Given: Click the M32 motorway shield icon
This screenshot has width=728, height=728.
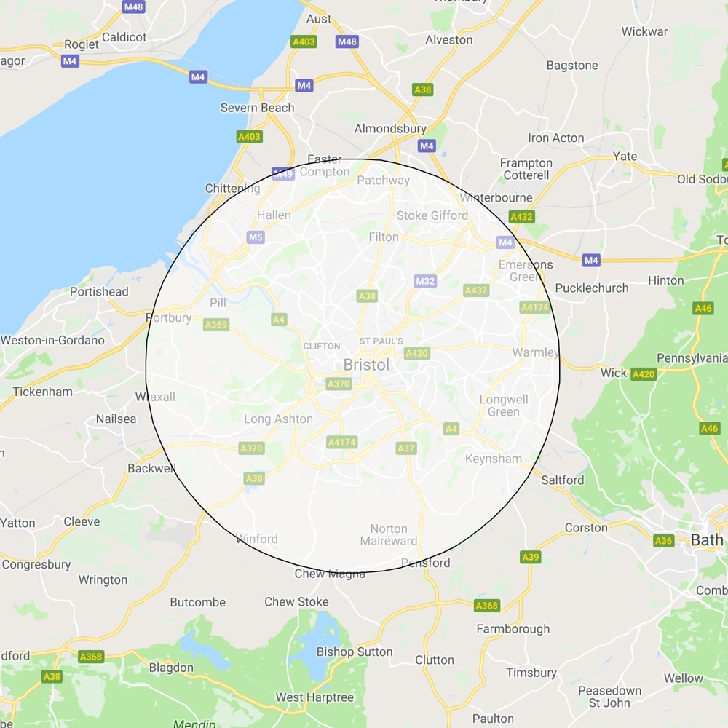Looking at the screenshot, I should point(425,281).
